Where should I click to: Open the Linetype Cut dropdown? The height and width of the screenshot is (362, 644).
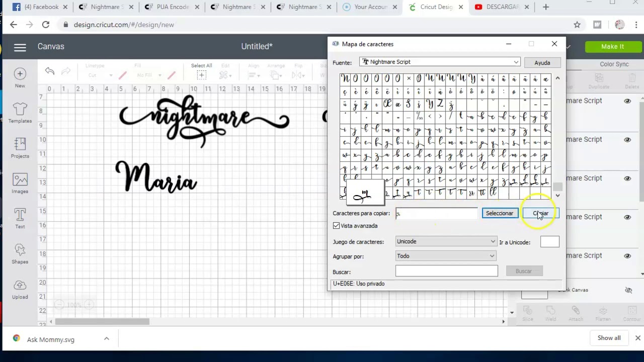click(100, 75)
